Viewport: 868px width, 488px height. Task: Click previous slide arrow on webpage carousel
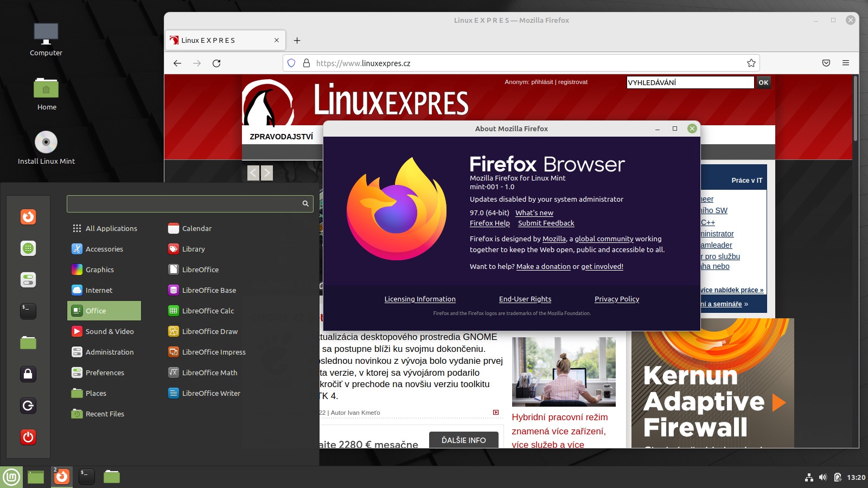253,173
